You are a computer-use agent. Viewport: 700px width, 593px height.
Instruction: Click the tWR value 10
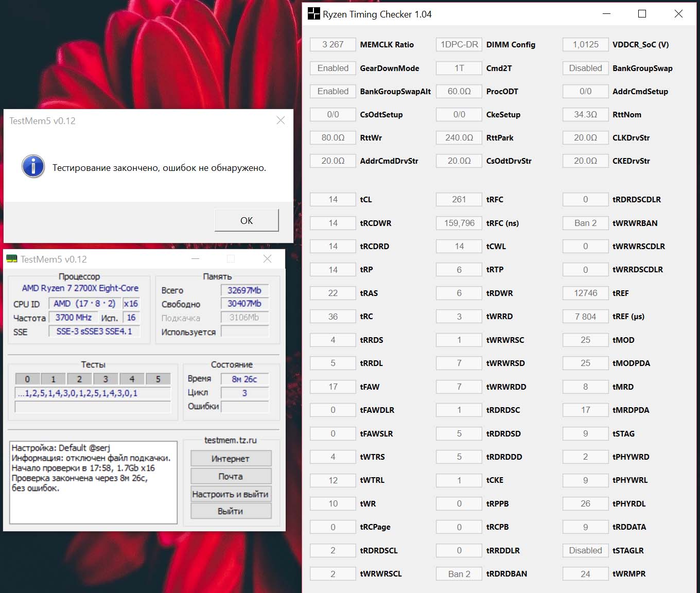333,503
